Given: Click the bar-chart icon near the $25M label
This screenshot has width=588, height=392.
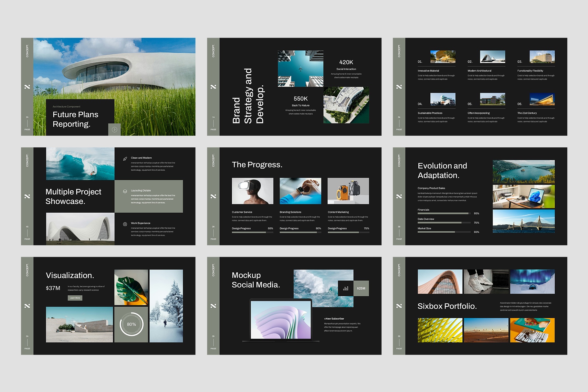Looking at the screenshot, I should click(346, 289).
